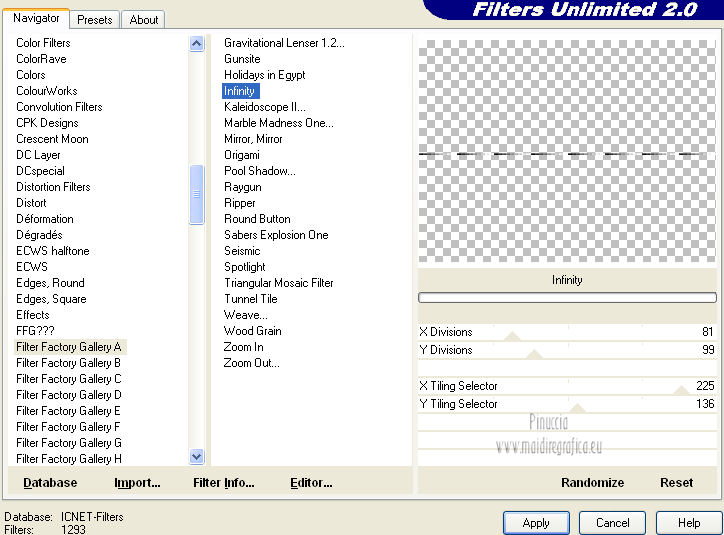This screenshot has width=724, height=535.
Task: Choose the highlighted Infinity filter
Action: coord(241,91)
